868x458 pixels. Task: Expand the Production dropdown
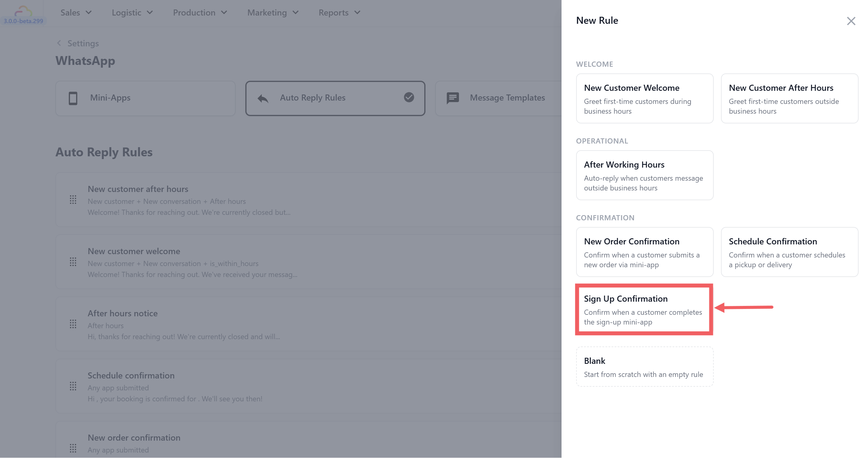tap(200, 12)
